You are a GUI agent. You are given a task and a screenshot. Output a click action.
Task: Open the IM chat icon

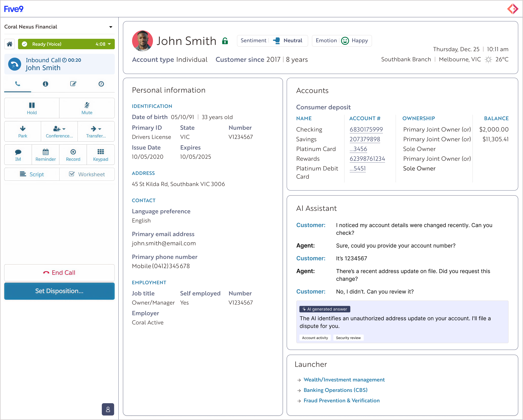point(18,155)
